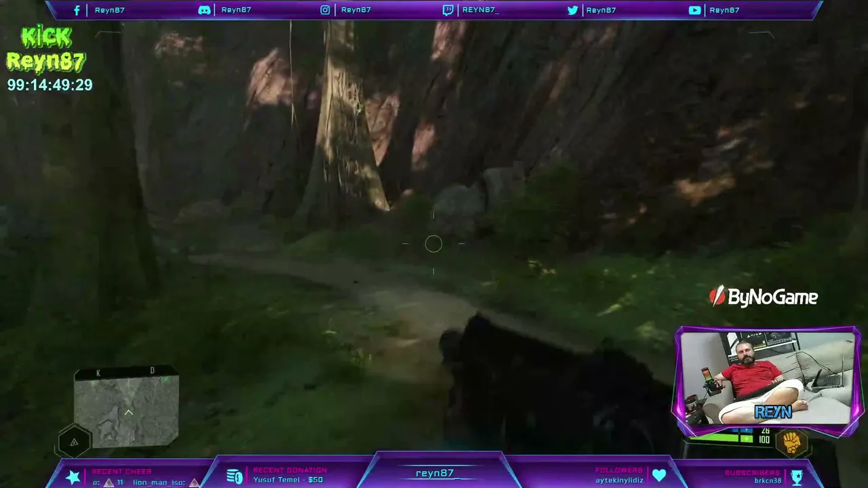Click the Reyn87 name beside the Twitter icon
Screen dimensions: 868x488
(601, 10)
